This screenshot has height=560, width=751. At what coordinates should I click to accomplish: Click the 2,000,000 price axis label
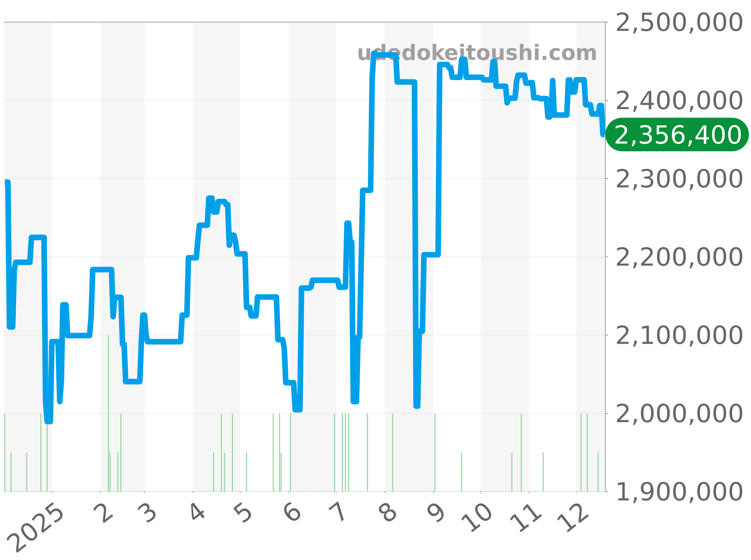pos(679,414)
